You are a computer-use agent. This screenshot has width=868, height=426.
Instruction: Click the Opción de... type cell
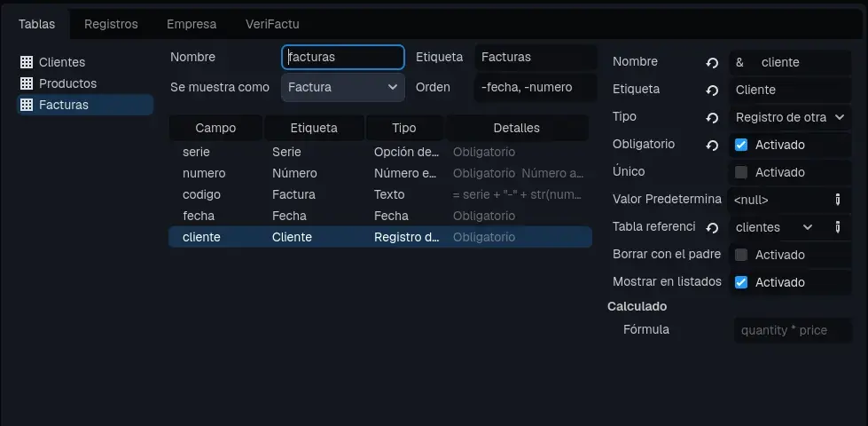(x=407, y=152)
